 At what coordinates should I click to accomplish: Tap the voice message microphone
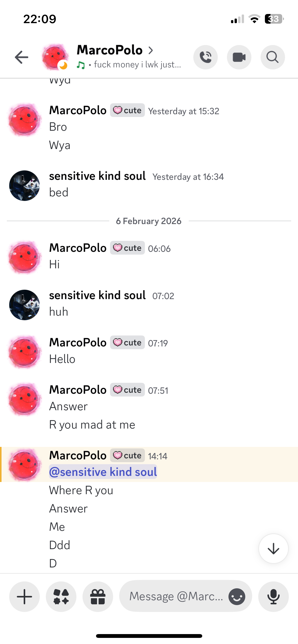273,596
